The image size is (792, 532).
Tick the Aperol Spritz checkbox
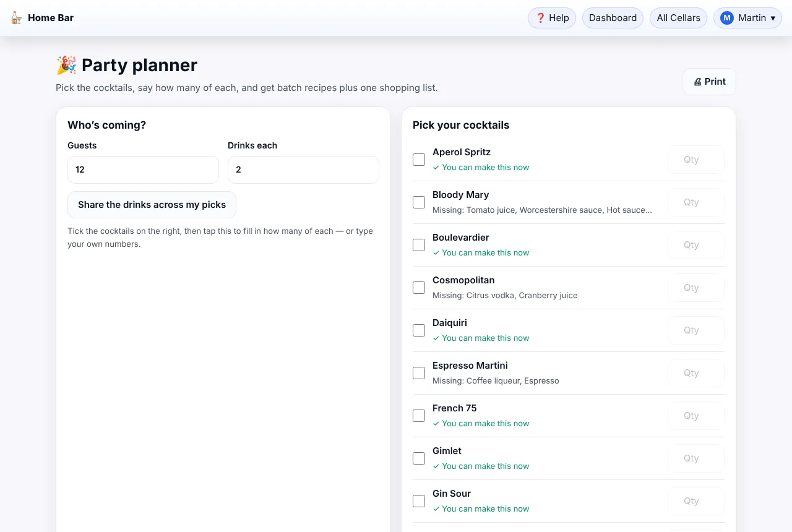click(419, 160)
